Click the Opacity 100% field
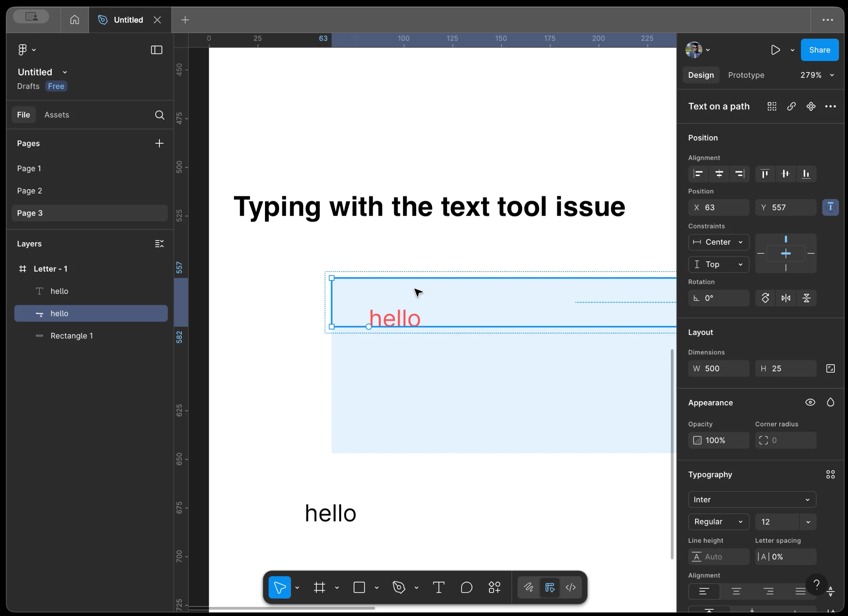Image resolution: width=848 pixels, height=616 pixels. click(718, 440)
